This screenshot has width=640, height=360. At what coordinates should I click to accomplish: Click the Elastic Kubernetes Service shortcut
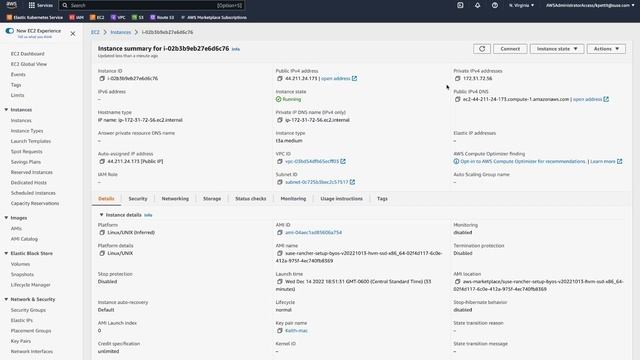pyautogui.click(x=35, y=18)
